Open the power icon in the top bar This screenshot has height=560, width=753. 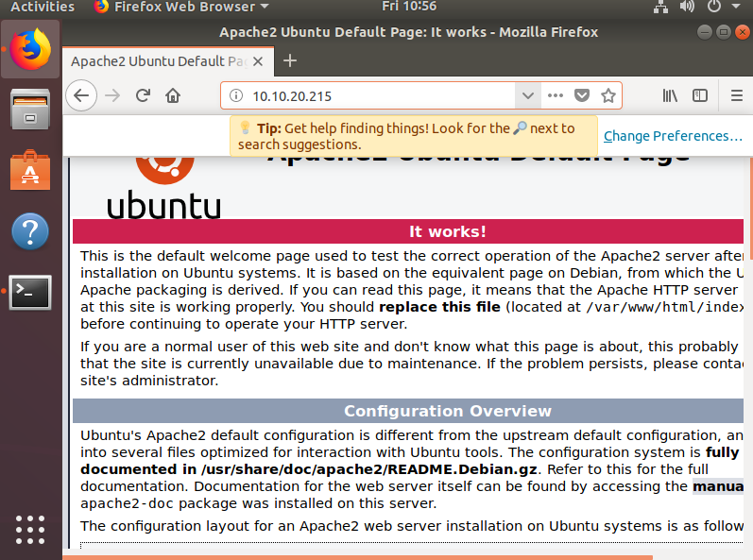coord(714,7)
